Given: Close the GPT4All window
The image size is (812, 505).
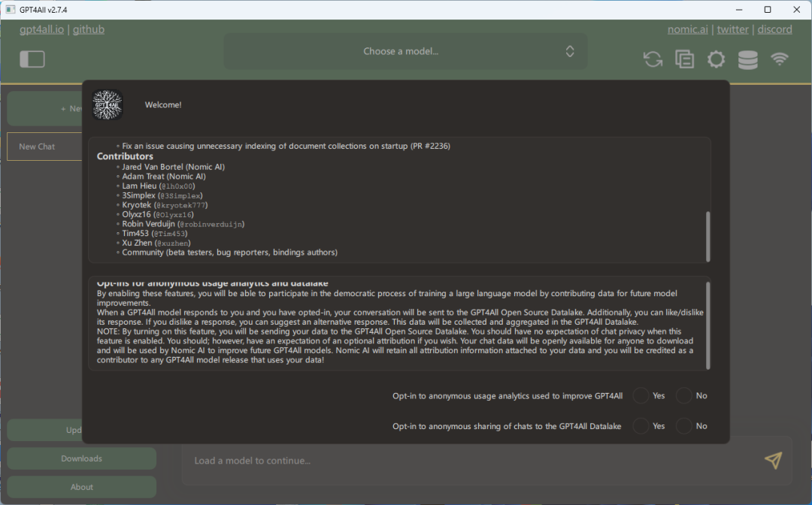Looking at the screenshot, I should [796, 9].
